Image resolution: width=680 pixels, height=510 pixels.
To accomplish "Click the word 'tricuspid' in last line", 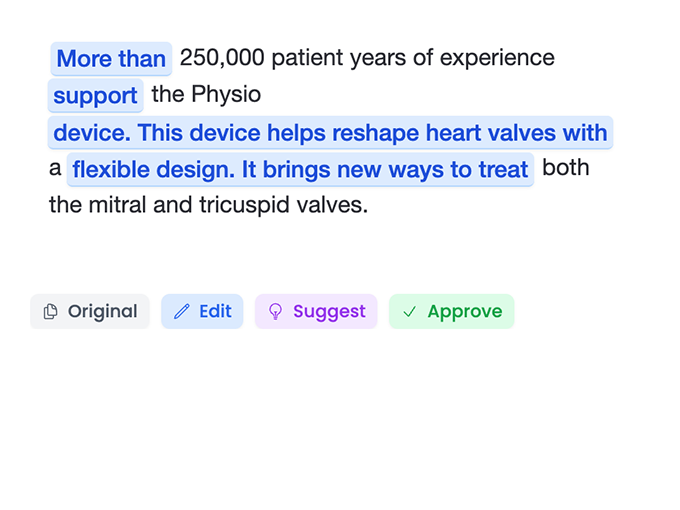I will pyautogui.click(x=244, y=205).
